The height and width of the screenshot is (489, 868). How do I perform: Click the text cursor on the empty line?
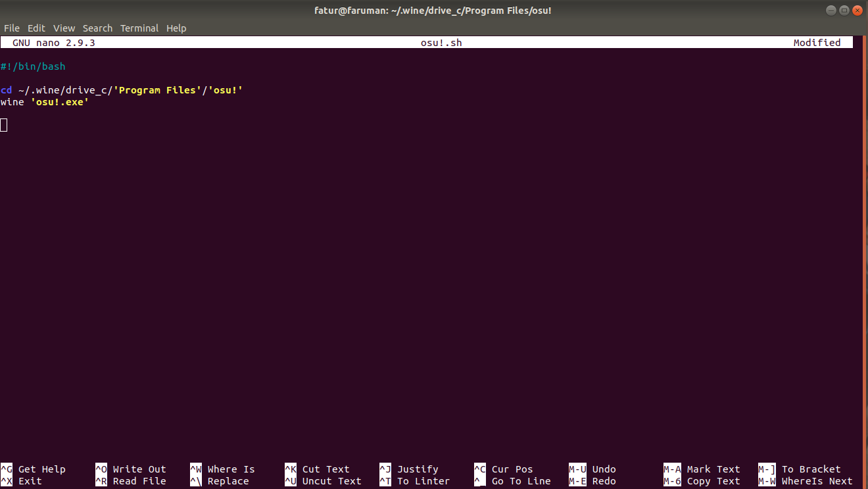click(x=4, y=125)
